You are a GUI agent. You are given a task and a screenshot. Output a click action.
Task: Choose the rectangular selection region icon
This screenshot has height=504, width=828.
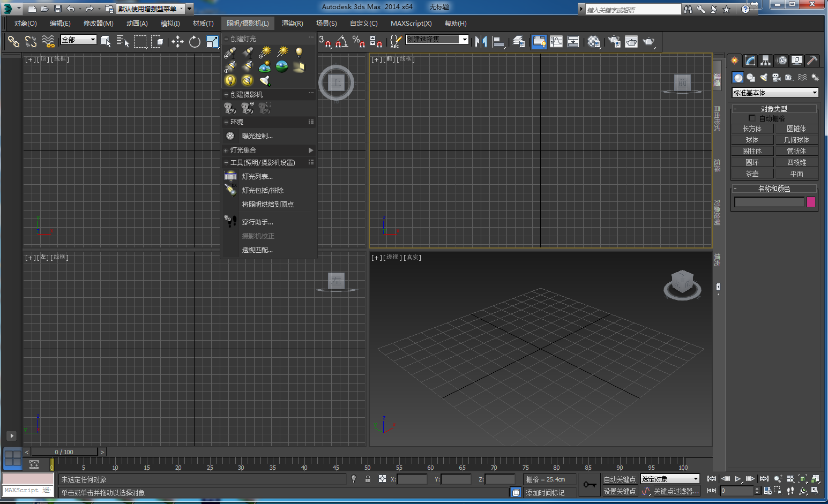point(140,41)
